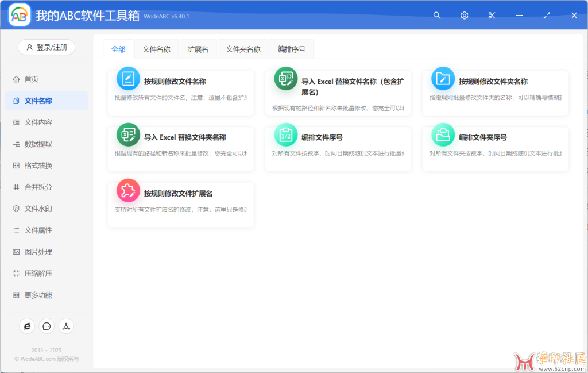Click the ABC toolbox logo icon

(x=18, y=14)
